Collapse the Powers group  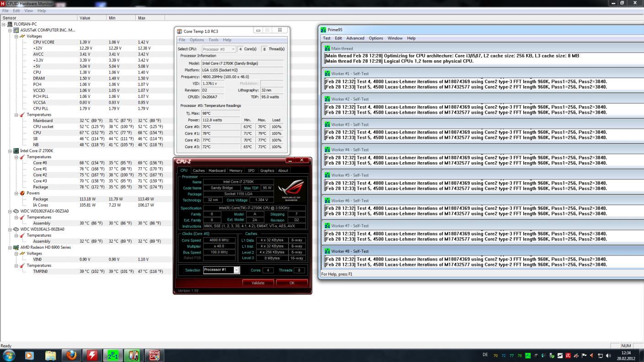click(x=16, y=193)
